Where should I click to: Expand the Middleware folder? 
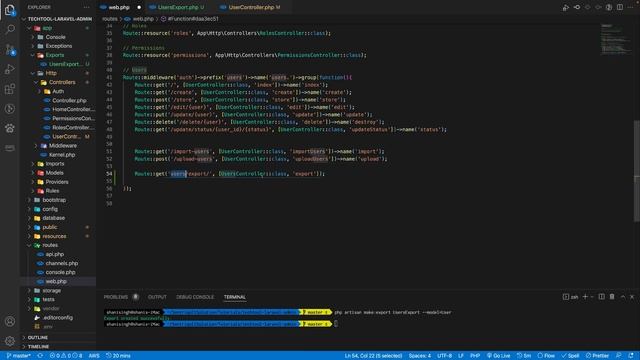59,145
